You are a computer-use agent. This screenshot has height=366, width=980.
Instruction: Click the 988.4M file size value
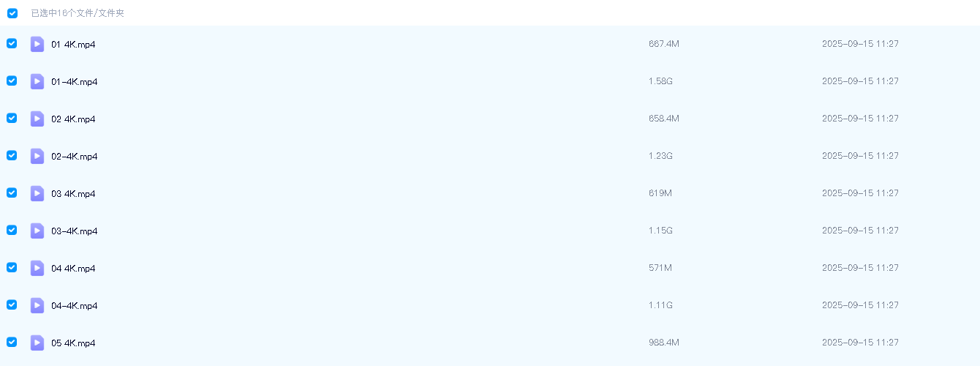coord(663,343)
